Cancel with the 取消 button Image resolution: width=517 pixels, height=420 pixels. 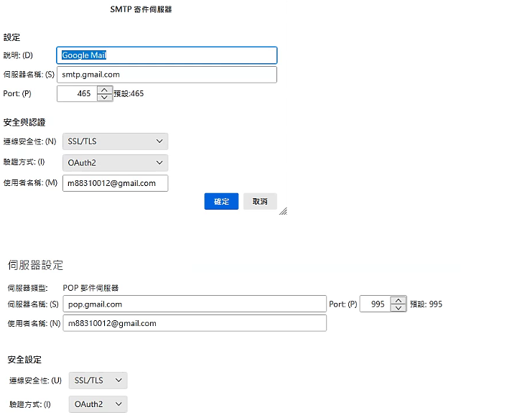[x=260, y=202]
